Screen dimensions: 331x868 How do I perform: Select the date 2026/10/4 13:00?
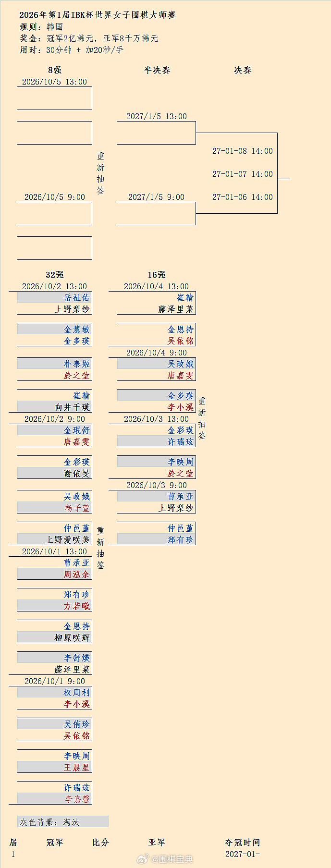157,287
